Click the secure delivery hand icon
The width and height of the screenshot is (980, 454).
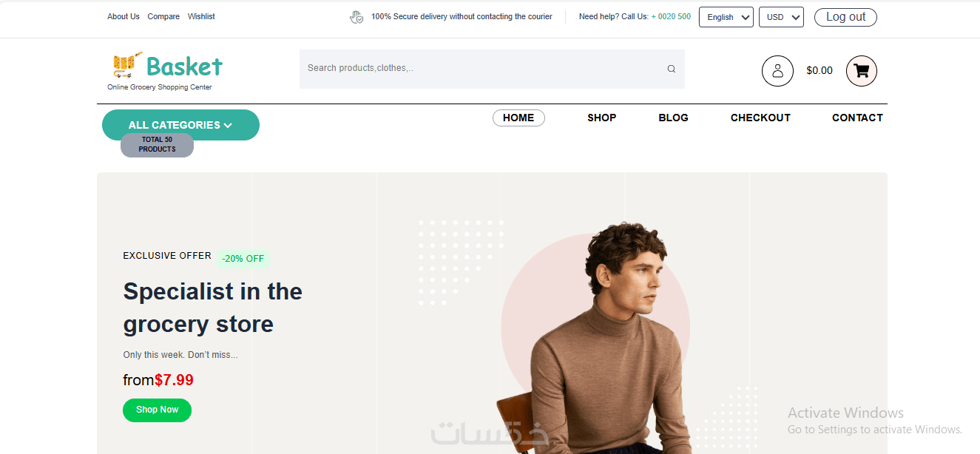point(356,17)
